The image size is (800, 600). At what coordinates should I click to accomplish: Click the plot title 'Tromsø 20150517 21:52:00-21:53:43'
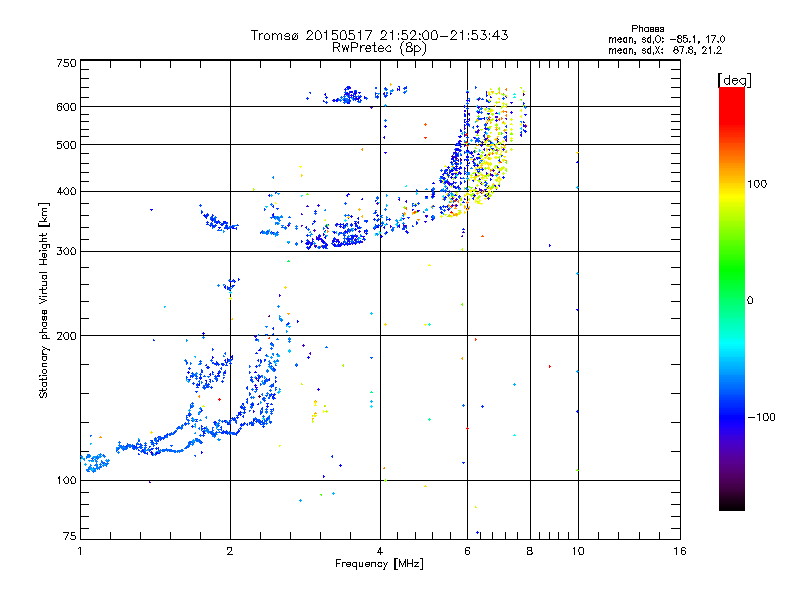point(379,35)
